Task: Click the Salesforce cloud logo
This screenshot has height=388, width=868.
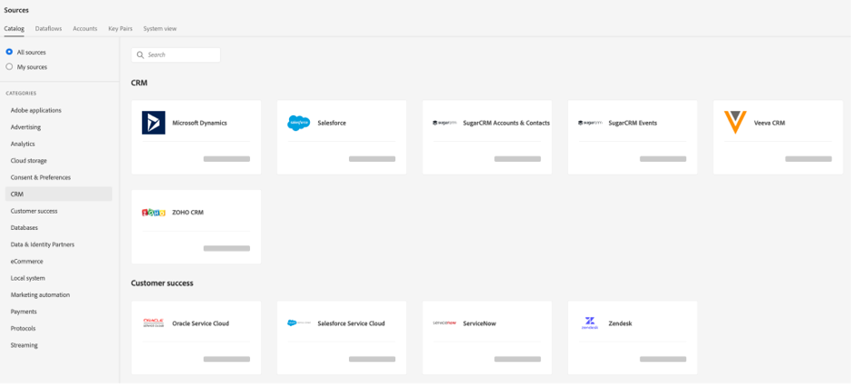Action: (x=299, y=123)
